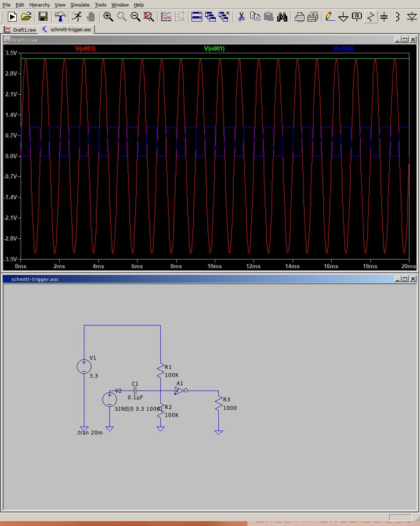Open Print Setup icon

(299, 16)
